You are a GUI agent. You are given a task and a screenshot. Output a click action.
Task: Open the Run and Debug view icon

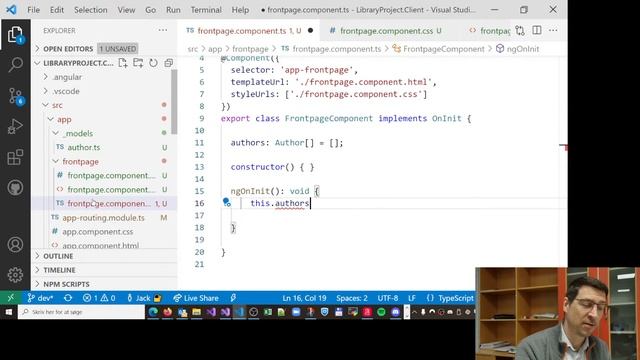click(15, 127)
